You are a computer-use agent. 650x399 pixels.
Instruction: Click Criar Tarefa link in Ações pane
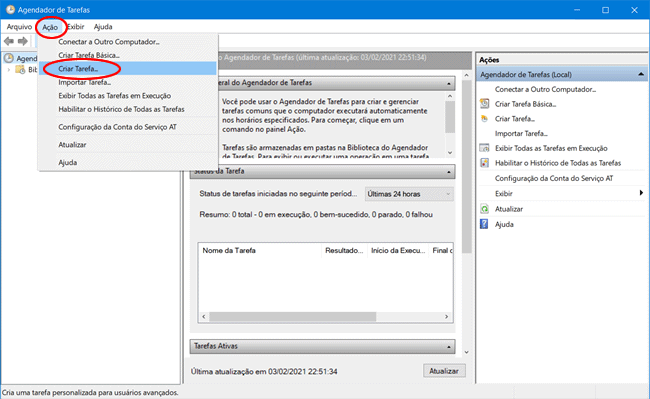514,119
